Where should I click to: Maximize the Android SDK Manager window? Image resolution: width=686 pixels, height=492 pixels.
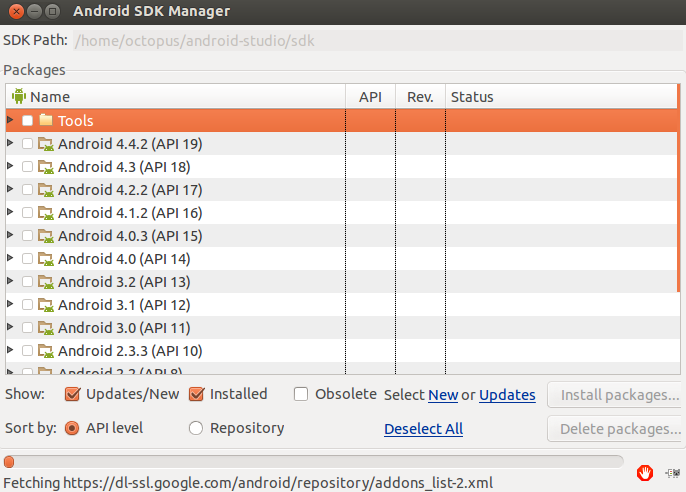(x=52, y=11)
